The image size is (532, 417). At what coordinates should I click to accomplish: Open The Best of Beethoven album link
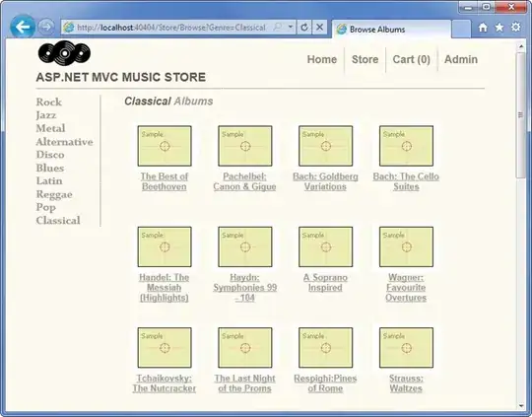pos(165,181)
